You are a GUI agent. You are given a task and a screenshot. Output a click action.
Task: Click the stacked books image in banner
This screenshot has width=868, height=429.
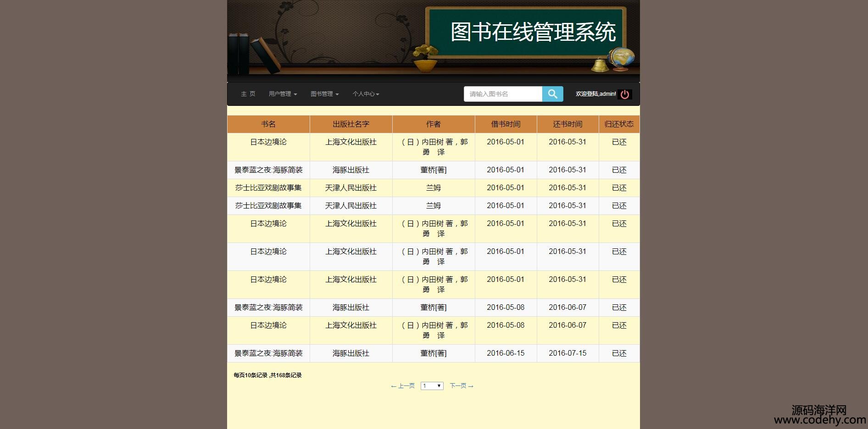253,54
